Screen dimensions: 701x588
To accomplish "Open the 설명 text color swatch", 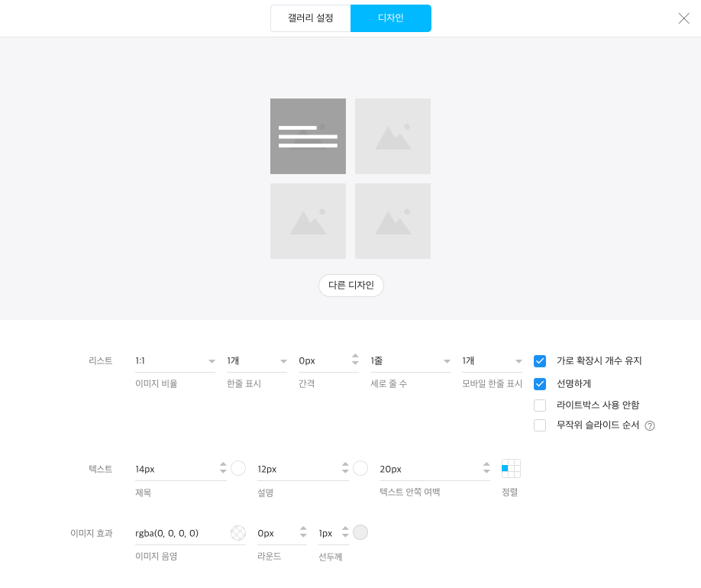I will click(x=360, y=469).
